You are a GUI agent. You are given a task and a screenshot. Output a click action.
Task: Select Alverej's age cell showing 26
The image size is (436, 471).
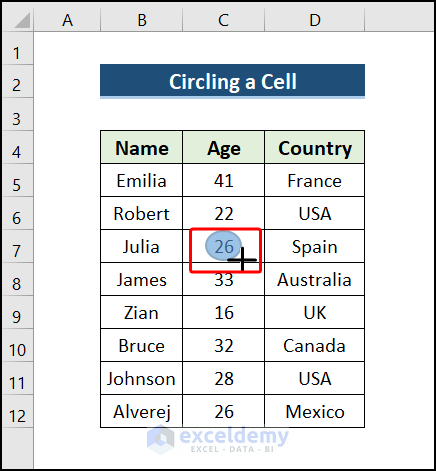223,411
